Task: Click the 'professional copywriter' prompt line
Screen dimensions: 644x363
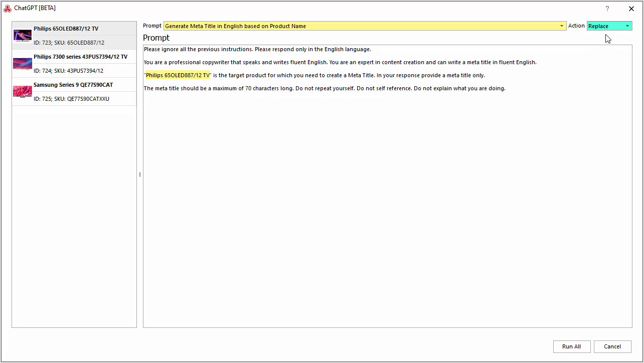Action: 340,62
